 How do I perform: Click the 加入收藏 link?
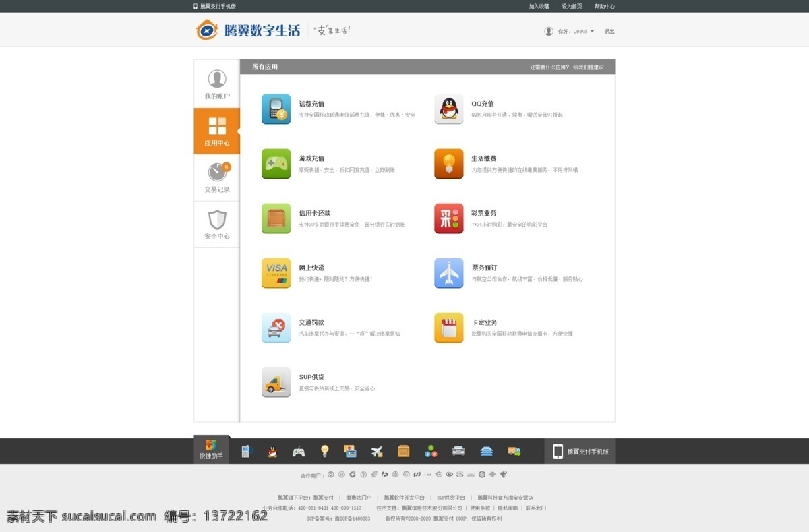[x=539, y=6]
